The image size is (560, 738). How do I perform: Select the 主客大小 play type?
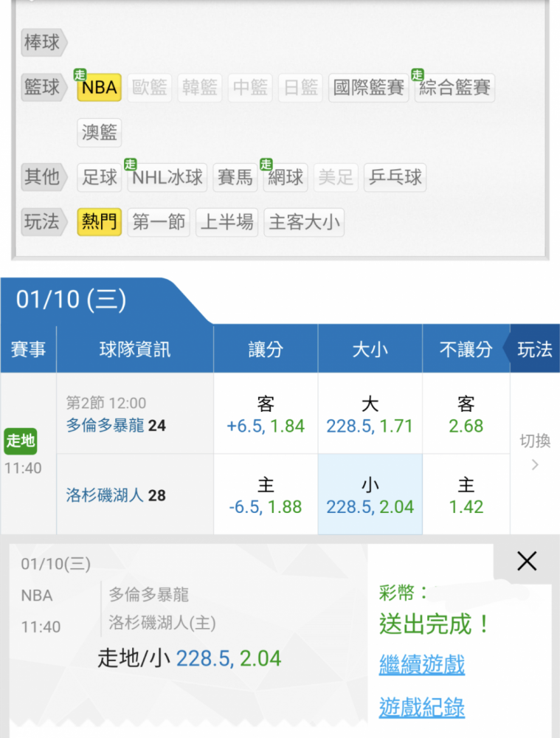304,222
